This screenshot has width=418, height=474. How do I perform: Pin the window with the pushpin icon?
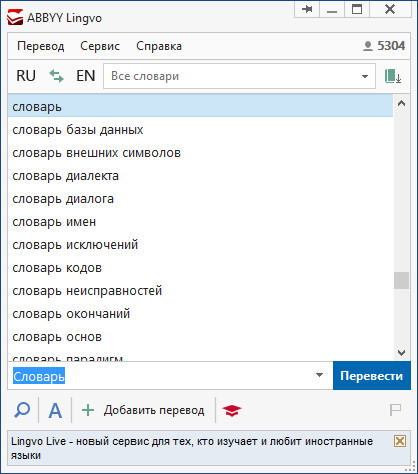pyautogui.click(x=307, y=9)
